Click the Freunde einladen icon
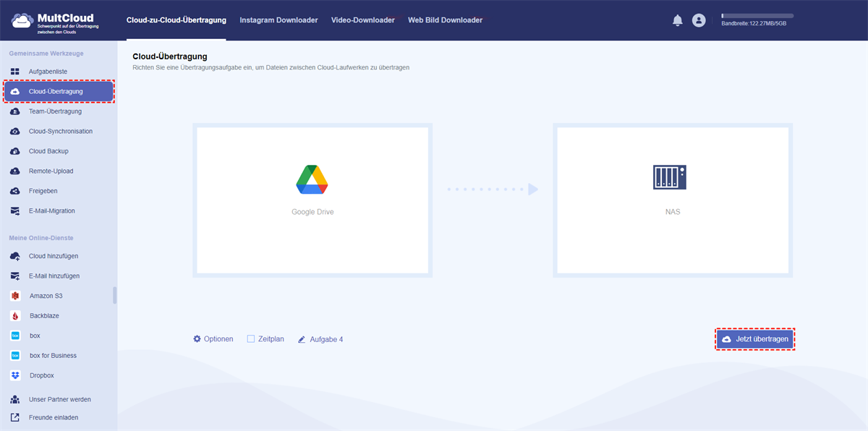Viewport: 868px width, 431px height. tap(15, 417)
